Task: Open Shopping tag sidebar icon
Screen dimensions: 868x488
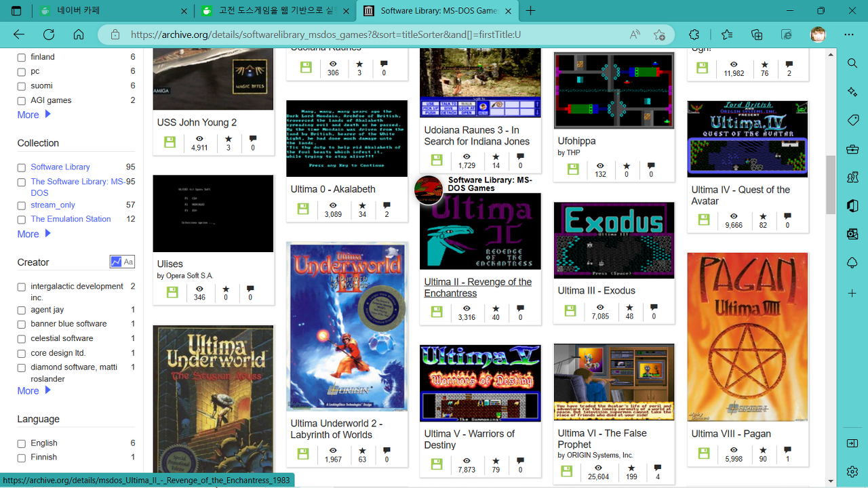Action: click(x=852, y=120)
